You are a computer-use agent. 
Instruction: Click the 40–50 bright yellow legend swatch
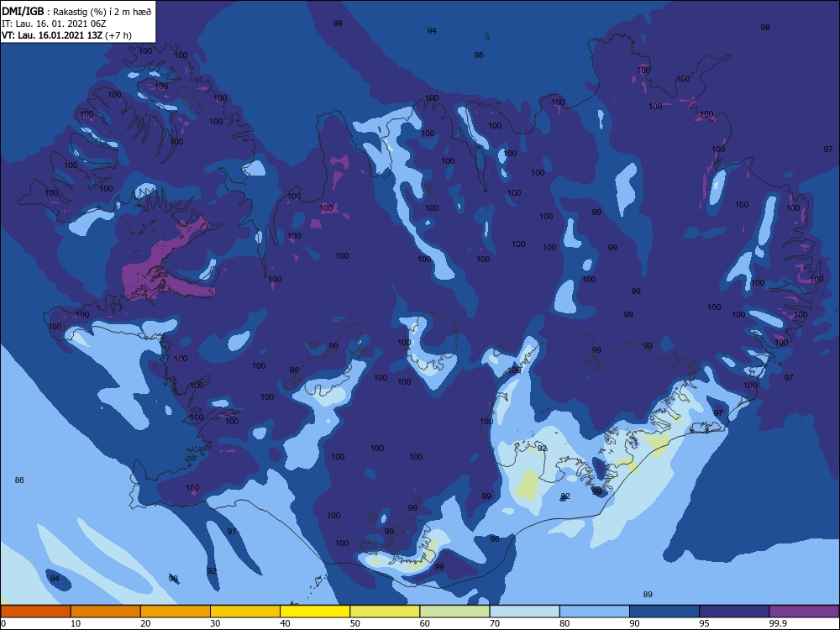coord(315,612)
